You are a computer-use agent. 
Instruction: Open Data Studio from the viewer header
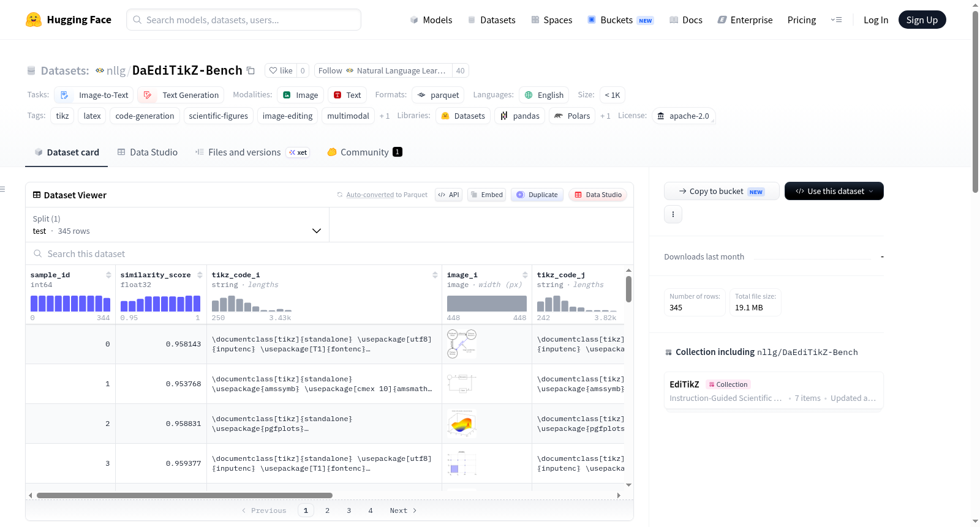(598, 195)
